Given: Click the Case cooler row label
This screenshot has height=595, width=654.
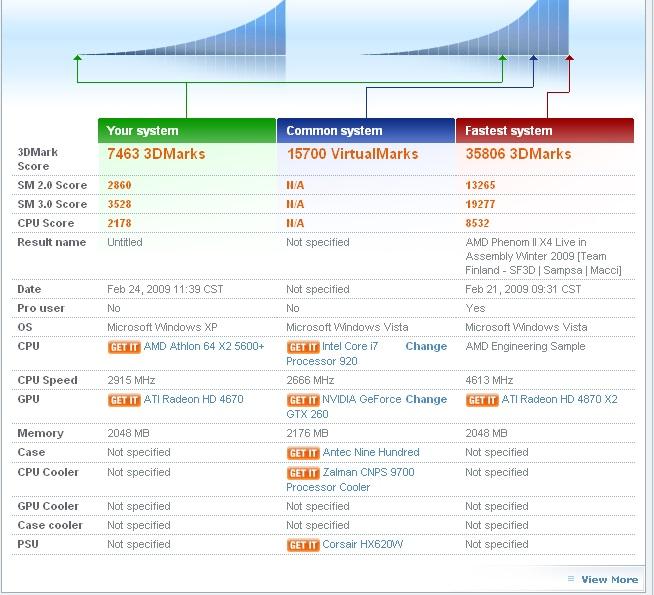Looking at the screenshot, I should click(x=50, y=525).
